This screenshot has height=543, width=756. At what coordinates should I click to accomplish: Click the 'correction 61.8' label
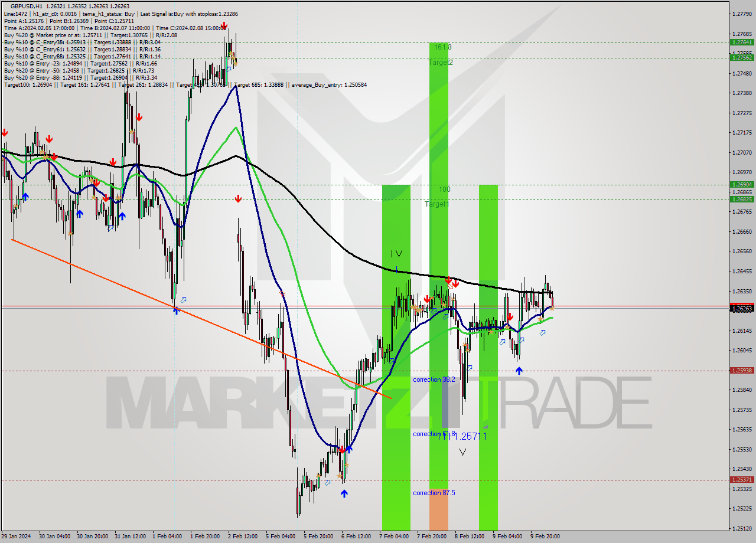[x=434, y=434]
